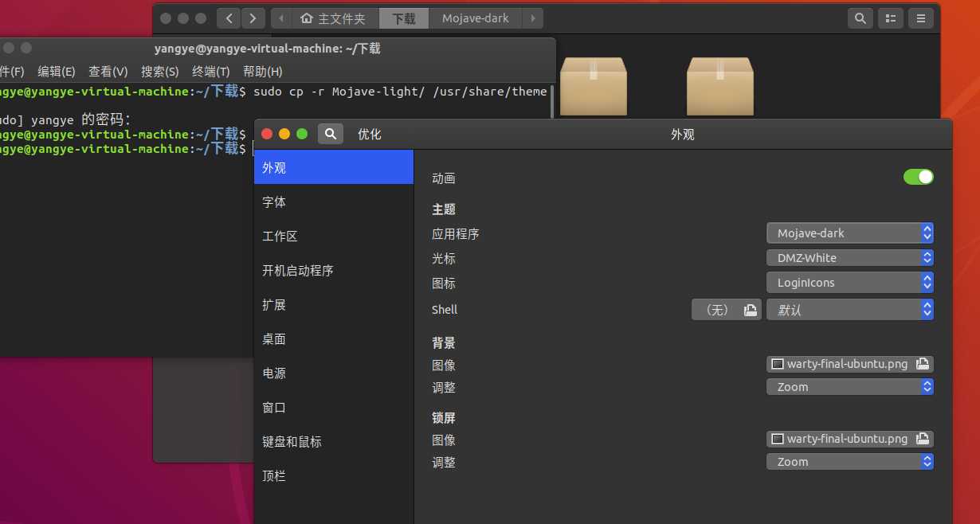The height and width of the screenshot is (524, 980).
Task: Click the 优化 title in Tweaks header
Action: tap(370, 134)
